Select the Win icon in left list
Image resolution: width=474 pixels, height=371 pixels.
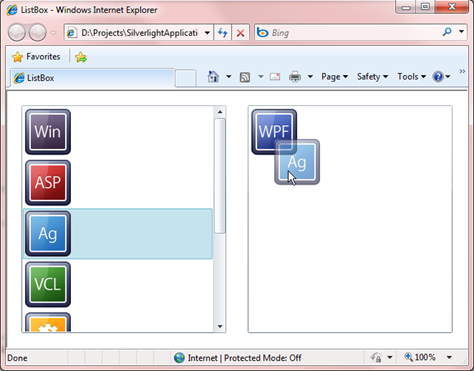48,132
